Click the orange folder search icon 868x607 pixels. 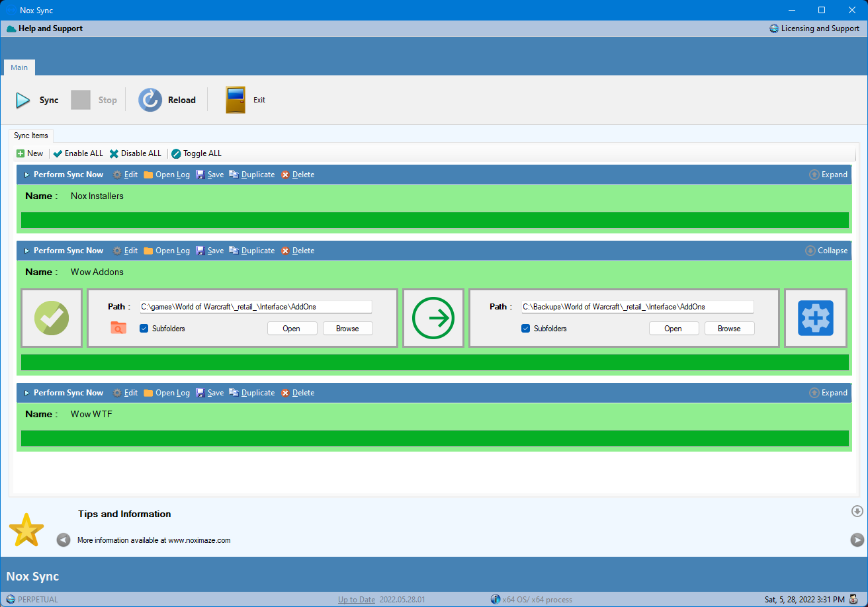(118, 327)
